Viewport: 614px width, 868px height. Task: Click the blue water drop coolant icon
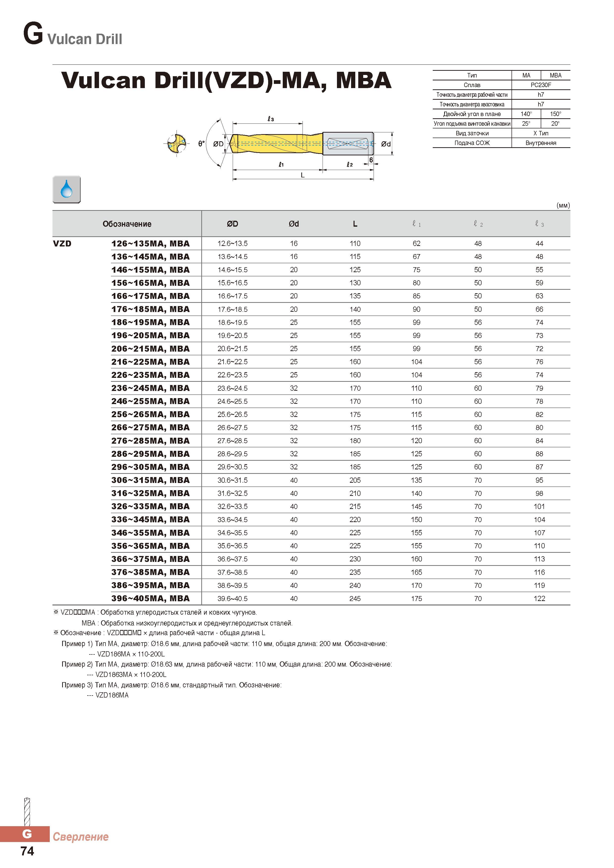coord(67,189)
